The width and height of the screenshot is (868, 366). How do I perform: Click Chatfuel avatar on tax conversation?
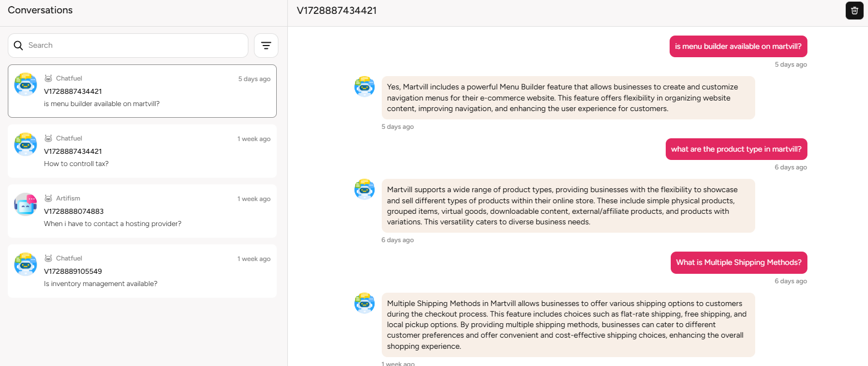(x=25, y=144)
